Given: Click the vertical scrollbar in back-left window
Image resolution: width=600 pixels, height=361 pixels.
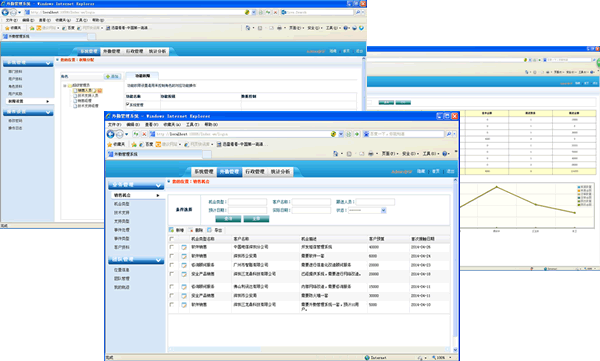Looking at the screenshot, I should [364, 84].
